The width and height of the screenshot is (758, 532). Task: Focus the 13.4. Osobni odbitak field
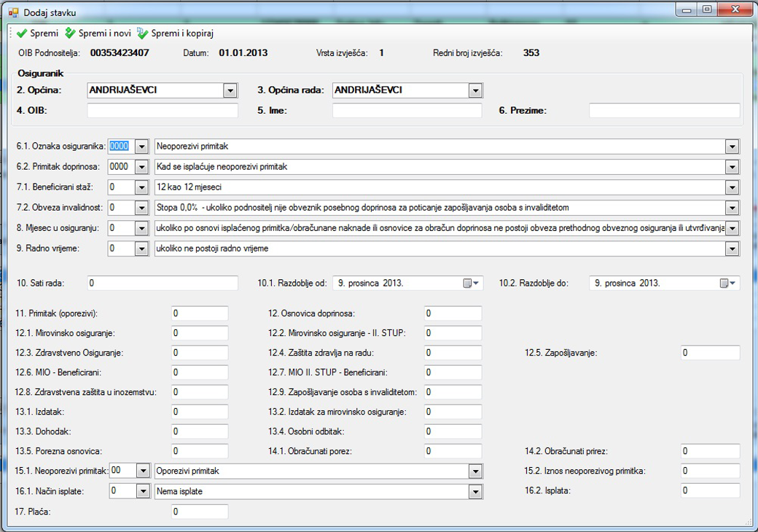coord(453,431)
